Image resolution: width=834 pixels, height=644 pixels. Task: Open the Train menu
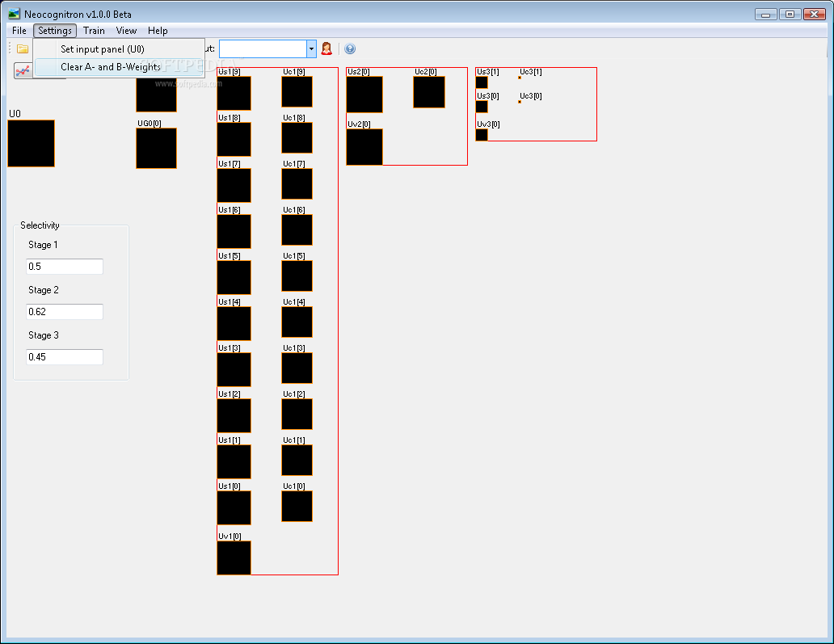(x=94, y=31)
